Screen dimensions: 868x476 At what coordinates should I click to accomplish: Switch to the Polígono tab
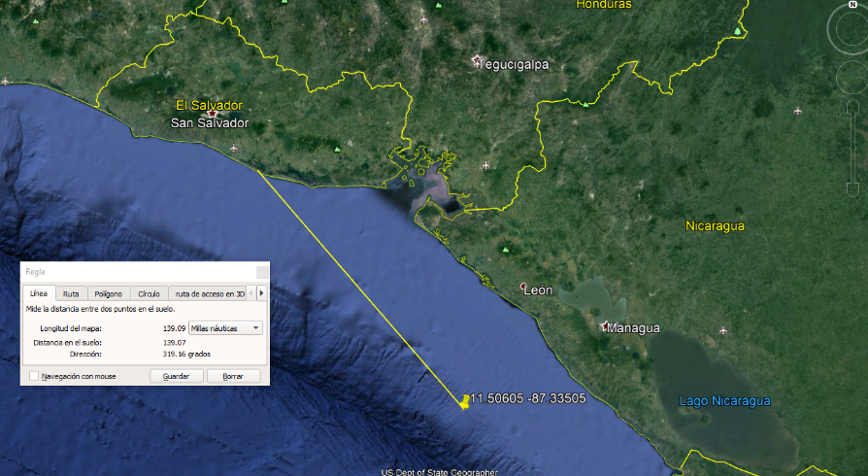click(x=109, y=293)
